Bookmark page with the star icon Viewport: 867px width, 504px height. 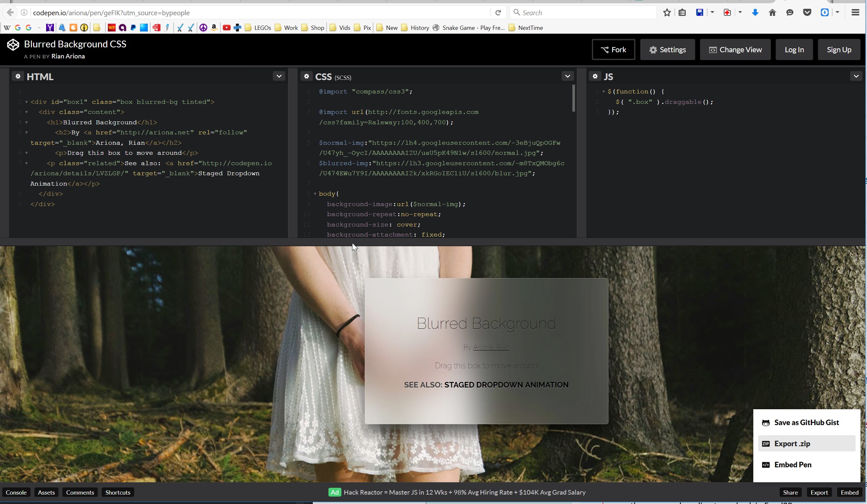(x=667, y=13)
